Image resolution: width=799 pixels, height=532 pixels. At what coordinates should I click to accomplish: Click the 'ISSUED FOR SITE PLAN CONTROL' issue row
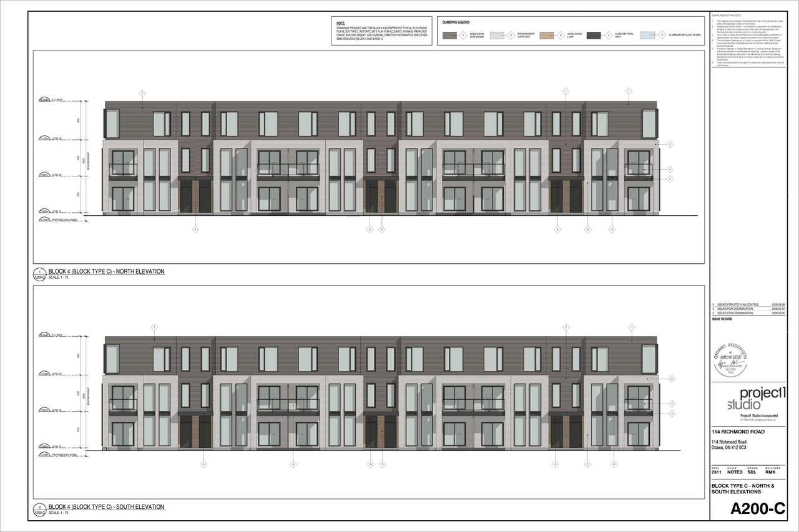tap(748, 304)
